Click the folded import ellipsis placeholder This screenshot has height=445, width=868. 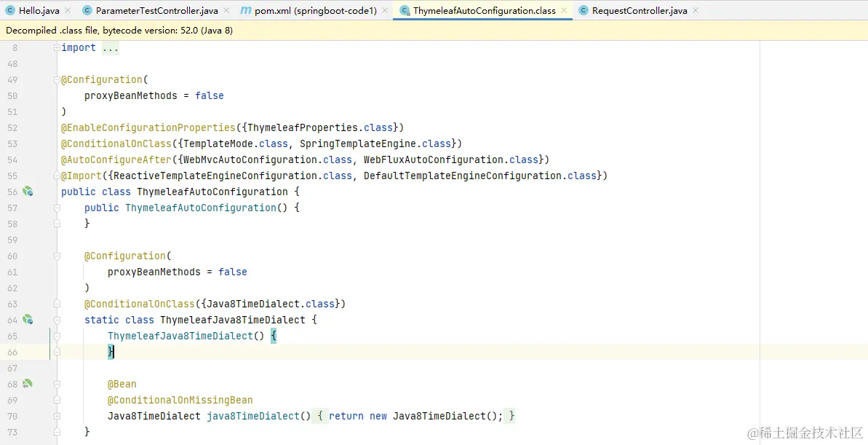110,47
